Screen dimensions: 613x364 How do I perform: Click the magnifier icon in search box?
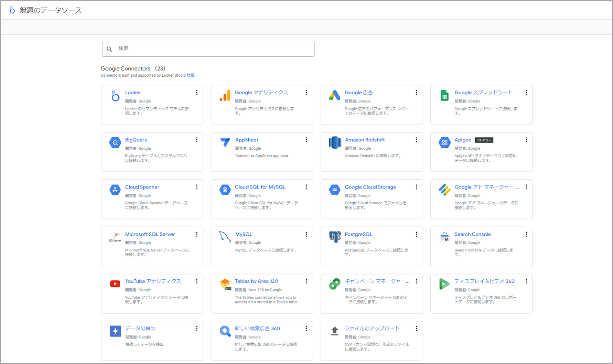coord(110,49)
